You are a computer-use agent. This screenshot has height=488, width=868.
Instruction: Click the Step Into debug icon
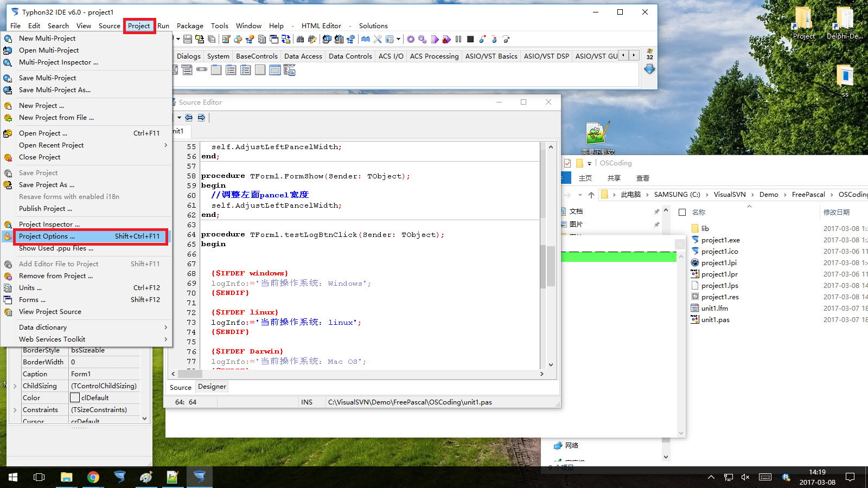(482, 39)
